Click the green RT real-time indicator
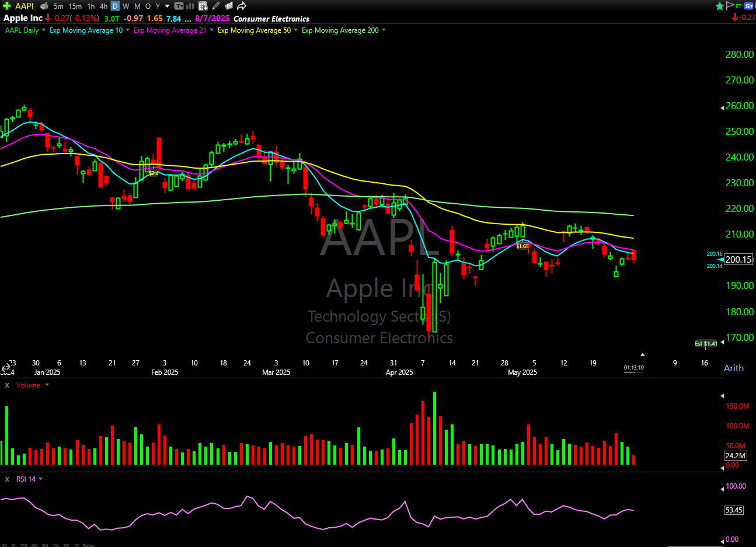 (x=738, y=6)
